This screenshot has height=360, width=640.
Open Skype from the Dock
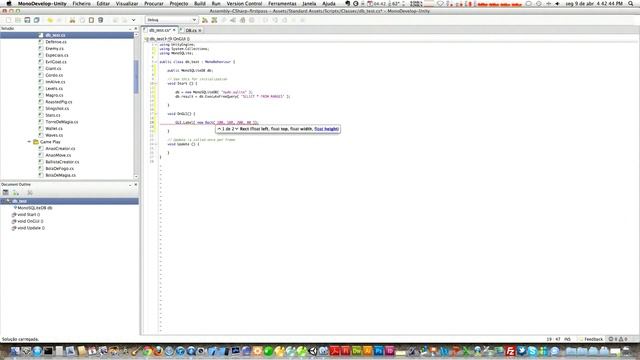(532, 351)
